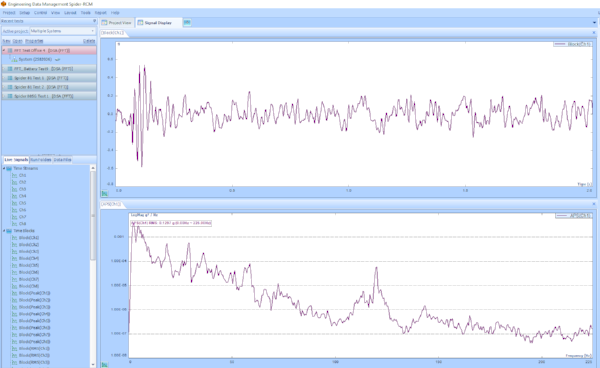Click the Block(Peak(Ch8)) signal icon
The height and width of the screenshot is (368, 600).
(15, 342)
